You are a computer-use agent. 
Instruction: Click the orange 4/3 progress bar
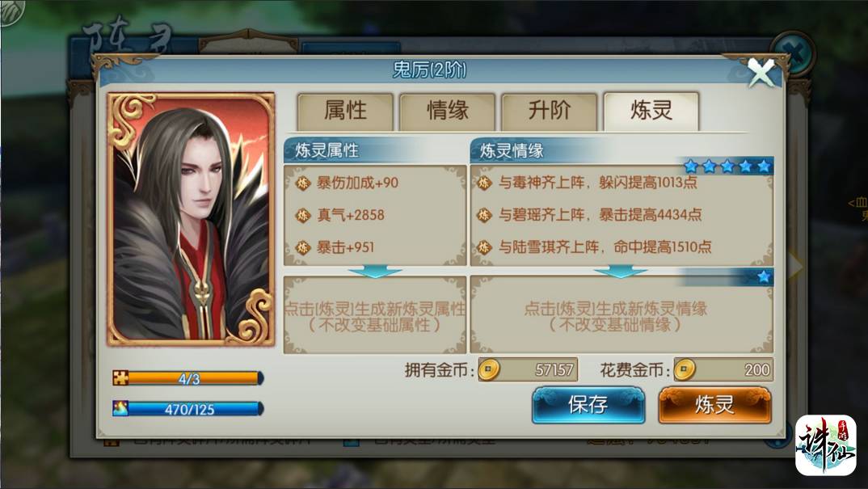point(188,378)
